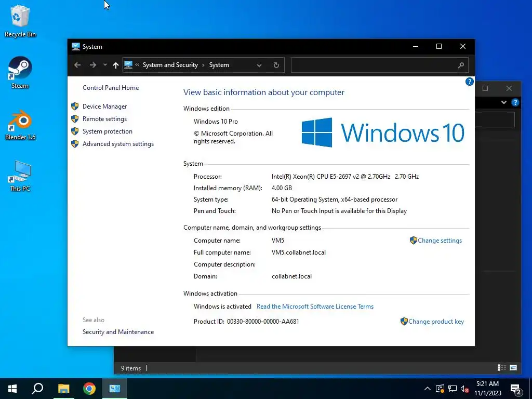
Task: Click the shield icon beside Advanced system settings
Action: 75,144
